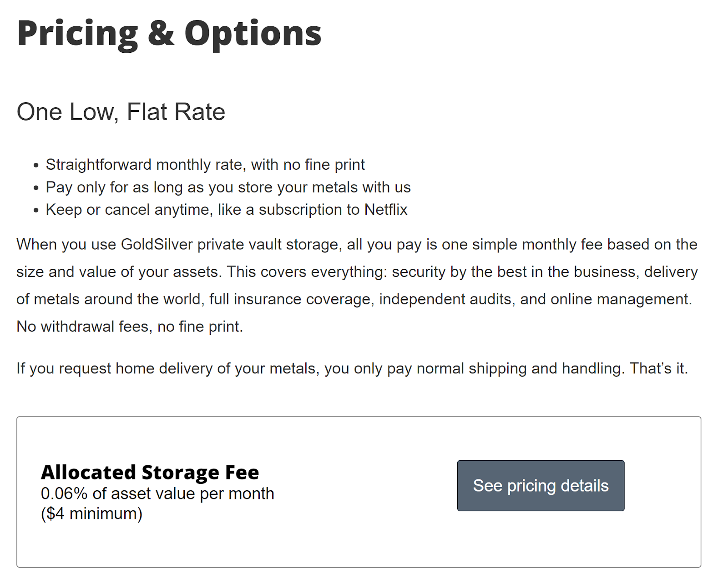
Task: Click the Allocated Storage Fee heading
Action: click(150, 472)
